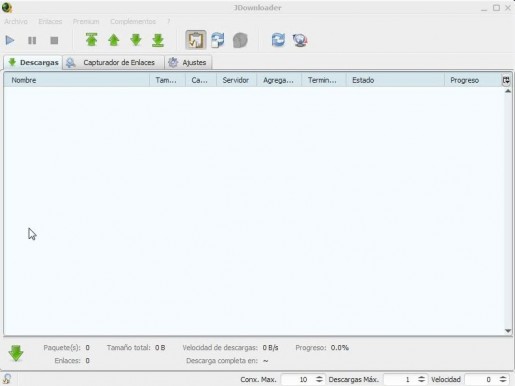Open the ? help menu
515x386 pixels.
169,21
